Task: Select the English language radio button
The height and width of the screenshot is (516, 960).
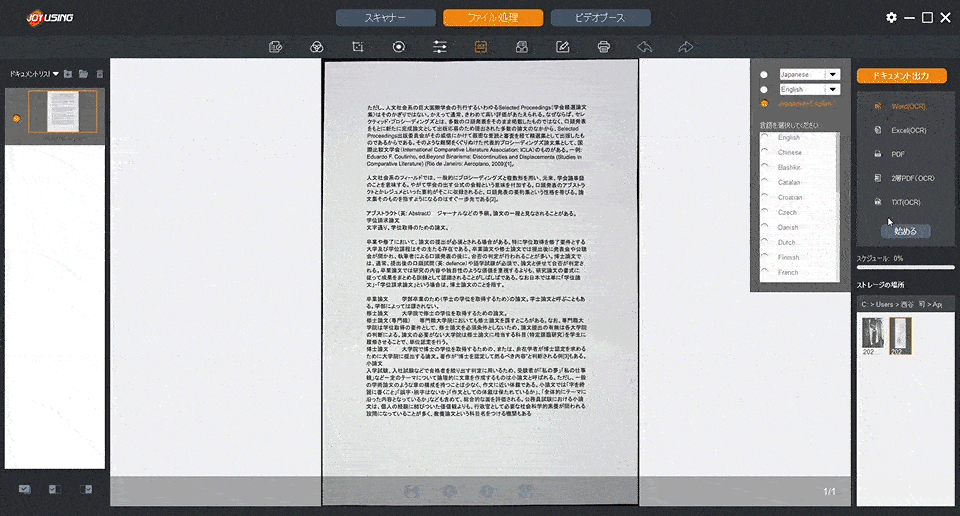Action: point(764,90)
